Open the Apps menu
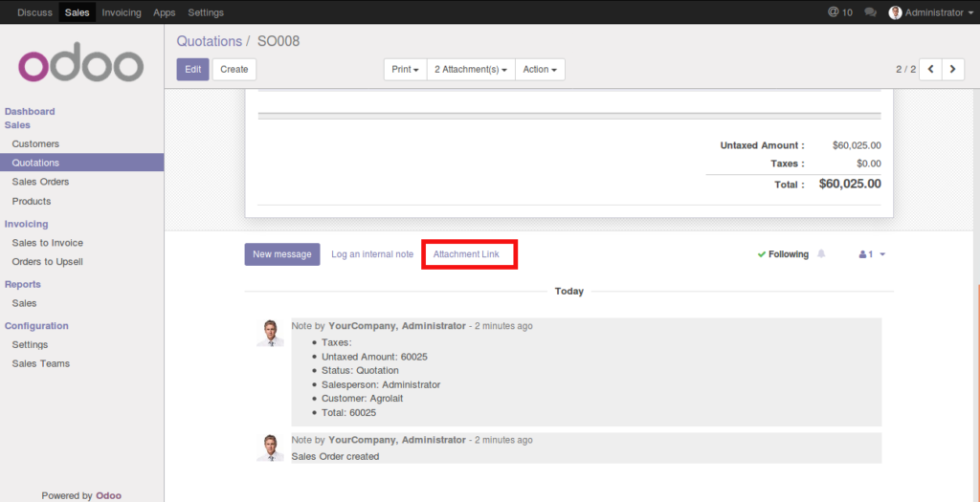The width and height of the screenshot is (980, 502). (x=165, y=12)
